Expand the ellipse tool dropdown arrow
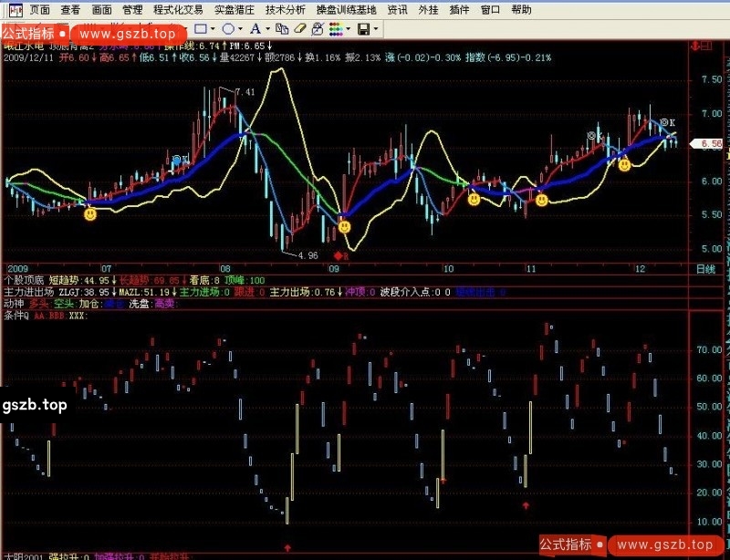Image resolution: width=730 pixels, height=560 pixels. click(x=242, y=29)
